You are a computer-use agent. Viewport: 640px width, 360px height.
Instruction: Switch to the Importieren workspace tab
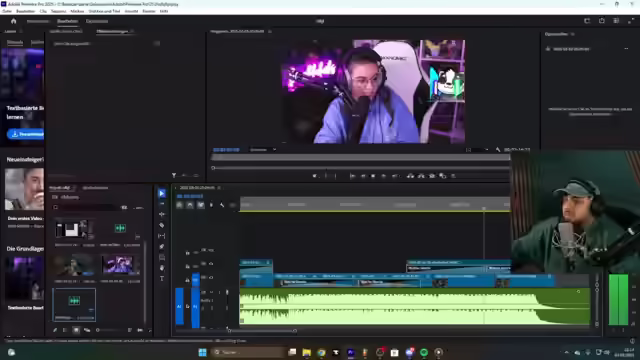click(38, 21)
